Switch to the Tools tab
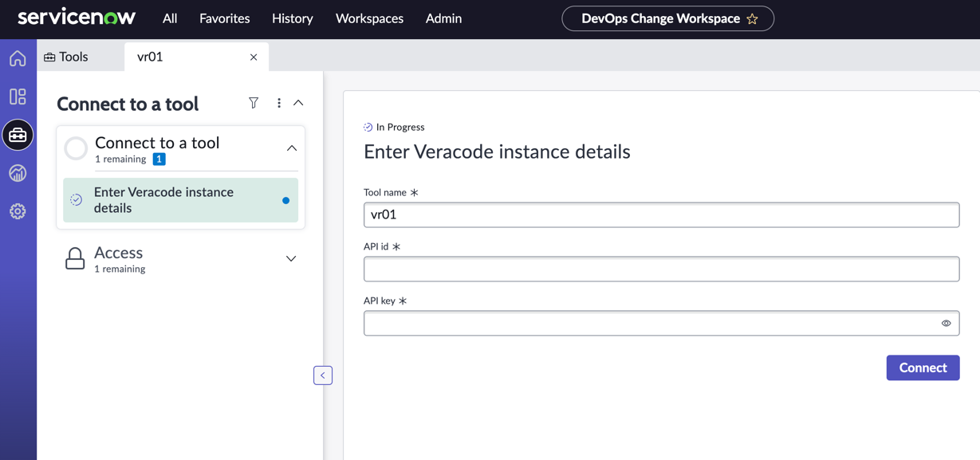Screen dimensions: 980x460 click(x=66, y=57)
